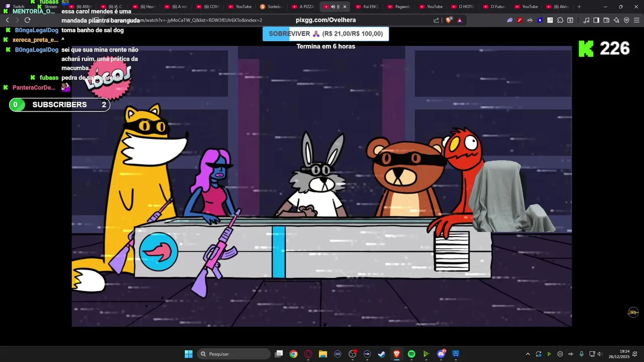Screen dimensions: 644x362
Task: Open Opera browser from the taskbar
Action: click(308, 354)
